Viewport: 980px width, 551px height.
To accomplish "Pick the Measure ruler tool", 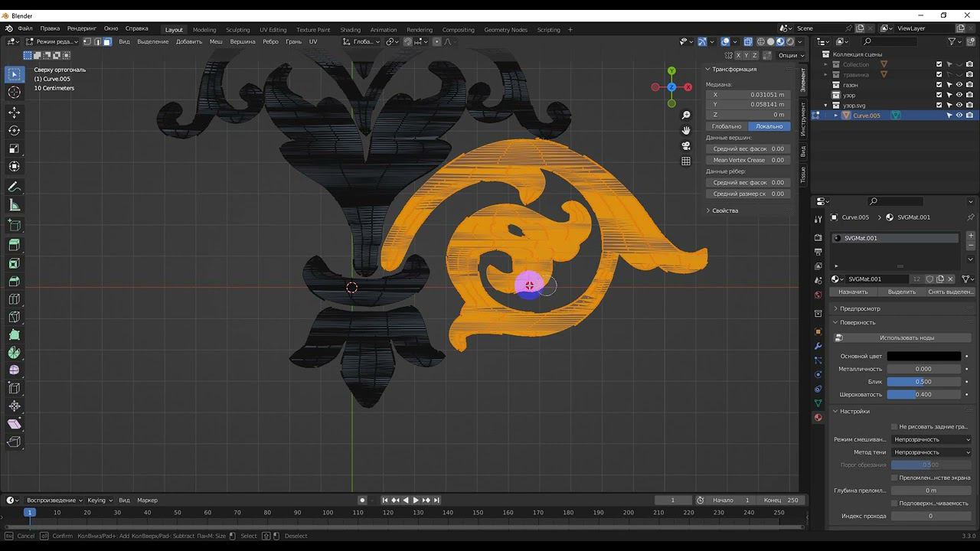I will [x=14, y=205].
